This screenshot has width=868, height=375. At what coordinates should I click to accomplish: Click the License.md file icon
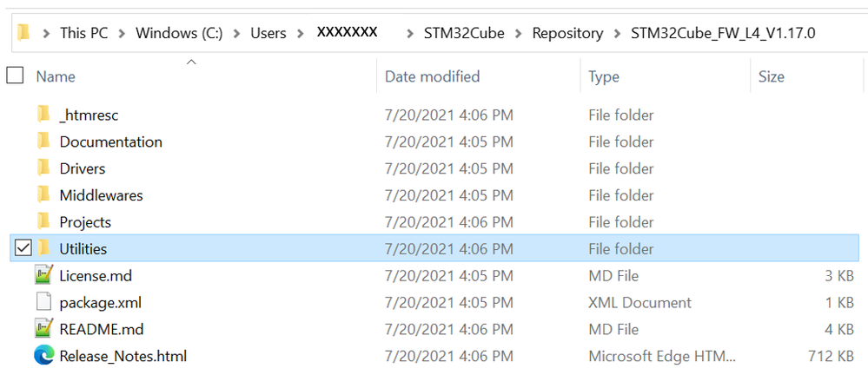(x=43, y=276)
